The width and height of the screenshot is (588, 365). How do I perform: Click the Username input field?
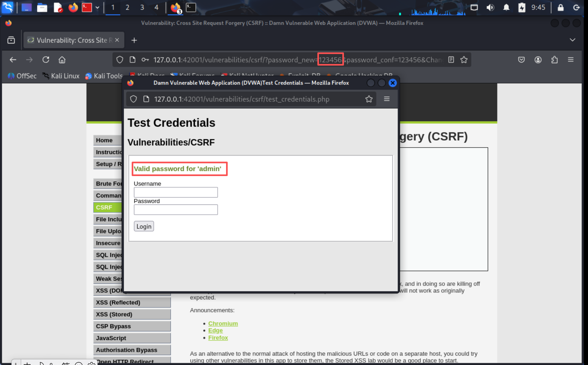pyautogui.click(x=176, y=192)
